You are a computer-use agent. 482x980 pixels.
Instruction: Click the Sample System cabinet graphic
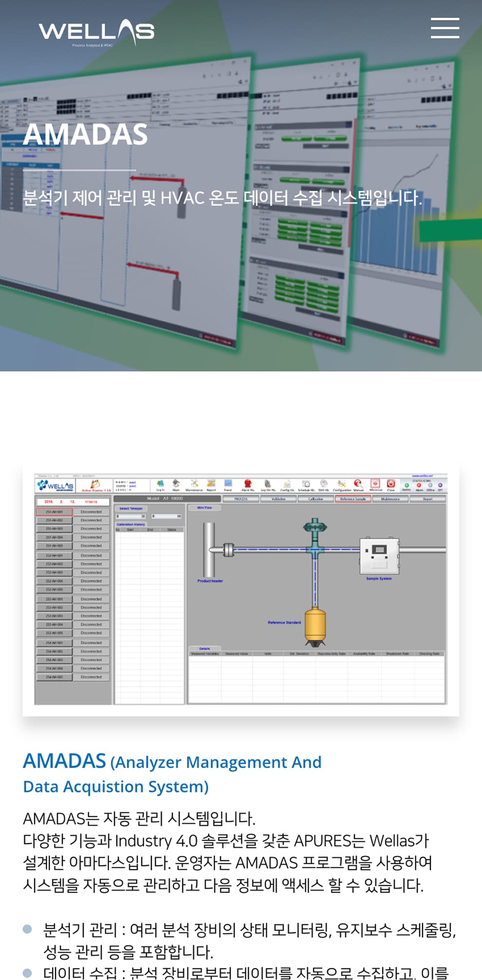tap(379, 555)
